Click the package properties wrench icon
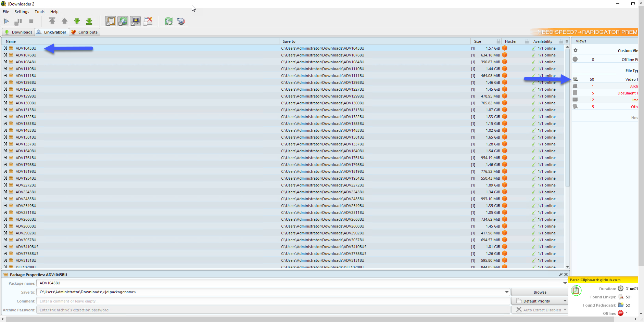 (561, 274)
